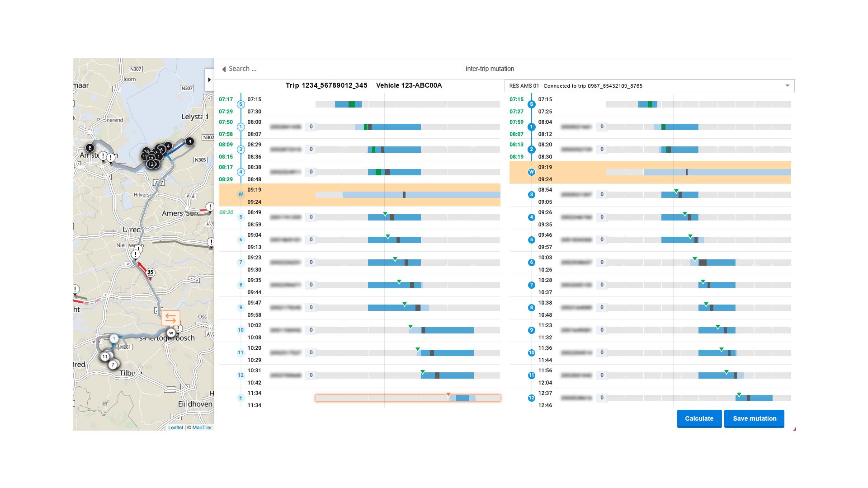This screenshot has width=868, height=488.
Task: Click the Save mutation button
Action: (754, 418)
